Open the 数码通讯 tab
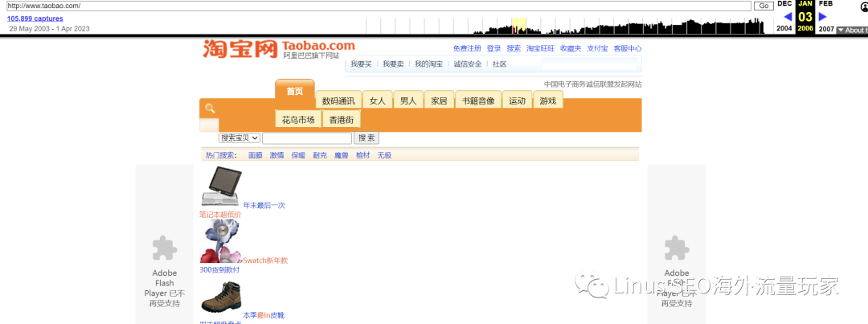The image size is (868, 324). (x=338, y=100)
